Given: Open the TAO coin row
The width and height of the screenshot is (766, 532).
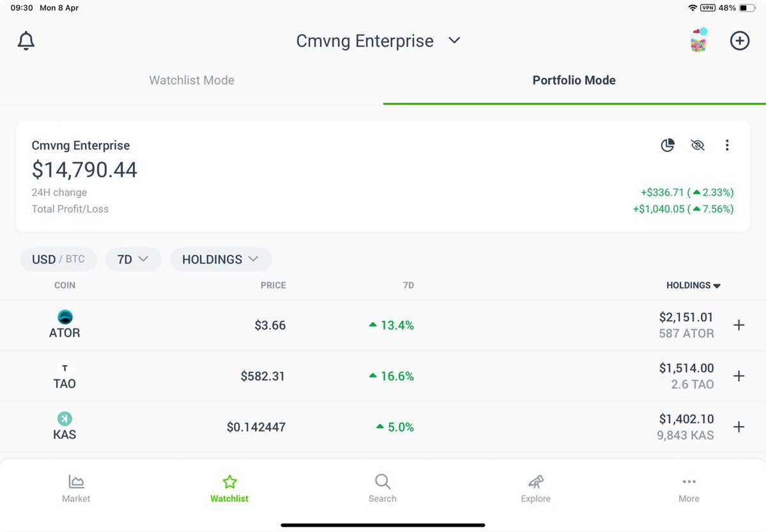Looking at the screenshot, I should [x=65, y=376].
